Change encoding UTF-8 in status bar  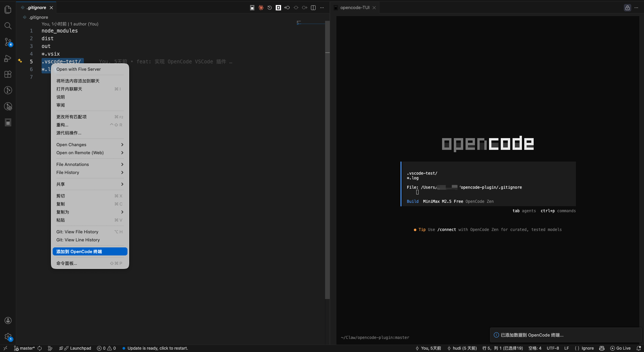pyautogui.click(x=553, y=348)
